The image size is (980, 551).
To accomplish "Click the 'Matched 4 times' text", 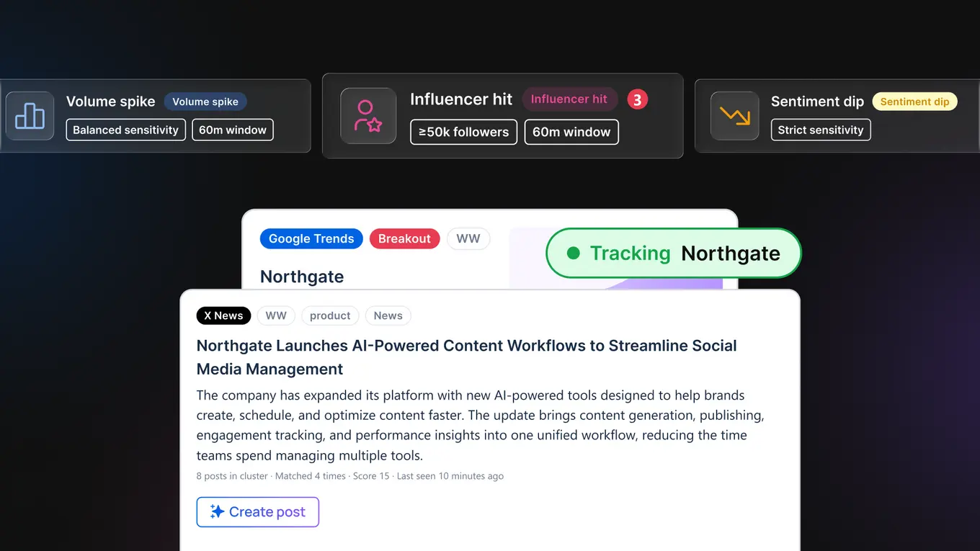I will 309,476.
